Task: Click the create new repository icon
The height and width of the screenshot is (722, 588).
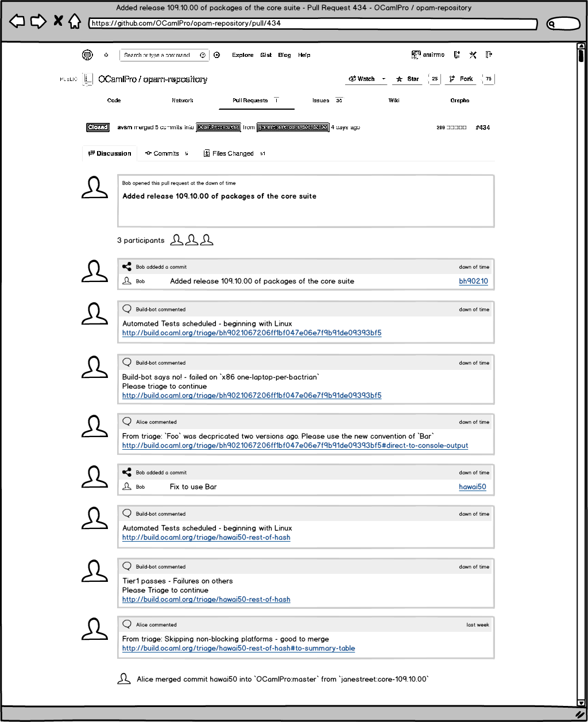Action: pos(457,55)
